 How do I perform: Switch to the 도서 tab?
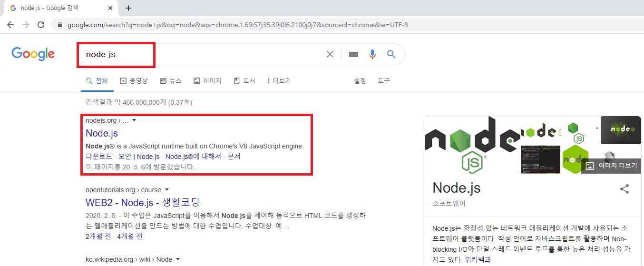244,81
